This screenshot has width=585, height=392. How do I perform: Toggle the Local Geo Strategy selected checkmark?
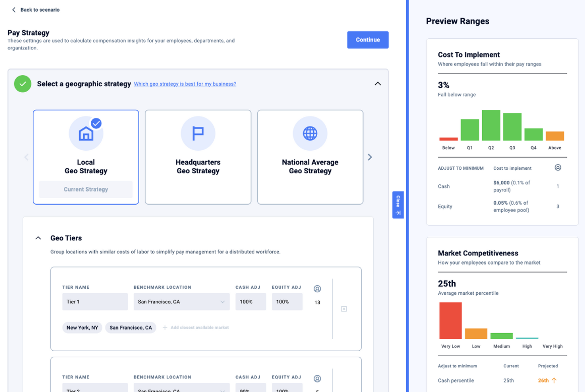(x=96, y=123)
